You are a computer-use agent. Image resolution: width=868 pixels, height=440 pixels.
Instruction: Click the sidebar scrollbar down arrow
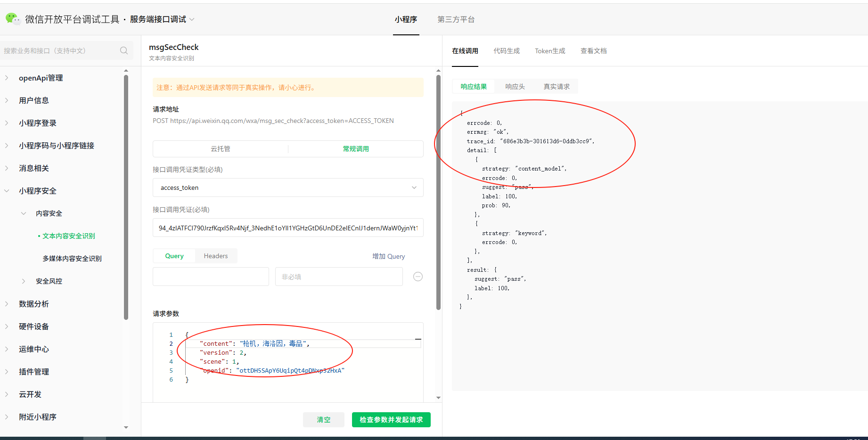(126, 427)
